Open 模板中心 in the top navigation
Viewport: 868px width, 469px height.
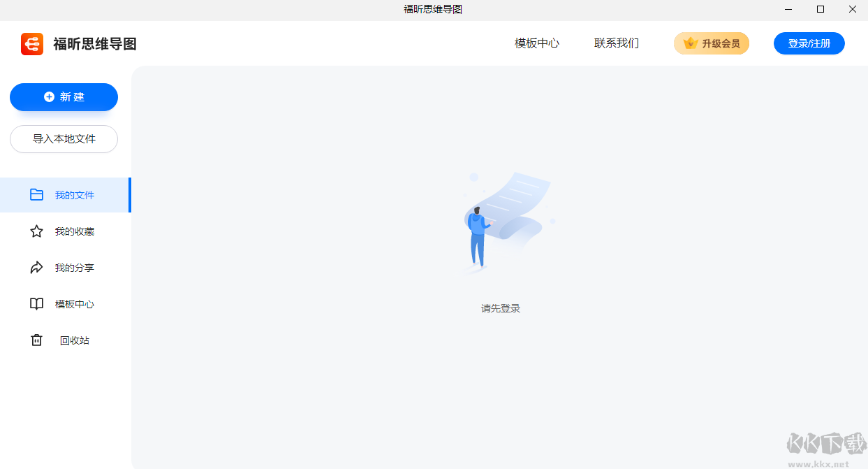(536, 43)
